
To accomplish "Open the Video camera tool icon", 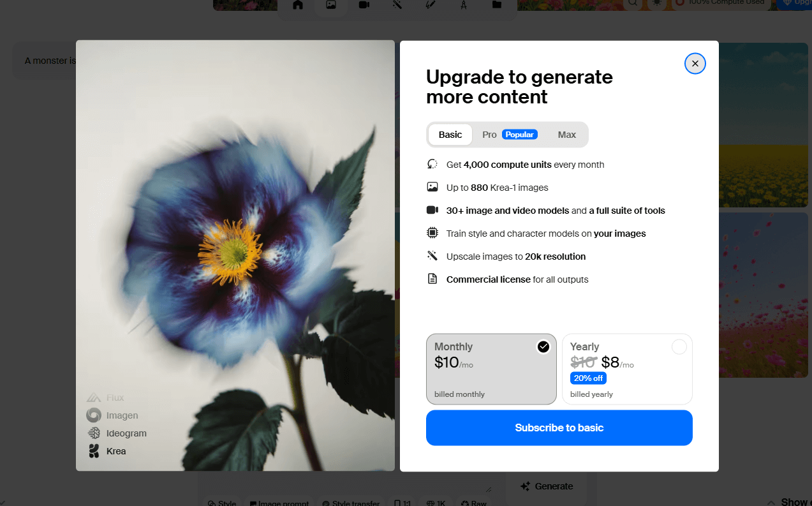I will [x=364, y=5].
